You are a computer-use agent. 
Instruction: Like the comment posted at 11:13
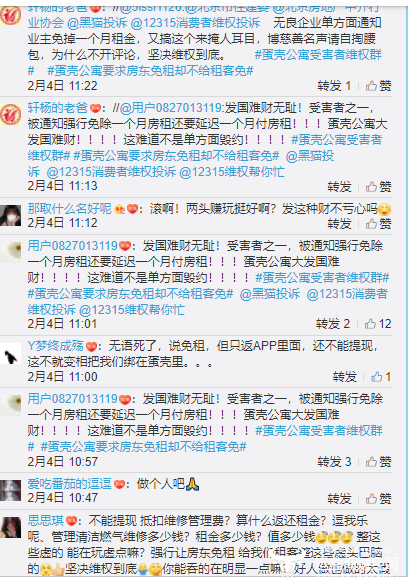tap(378, 187)
